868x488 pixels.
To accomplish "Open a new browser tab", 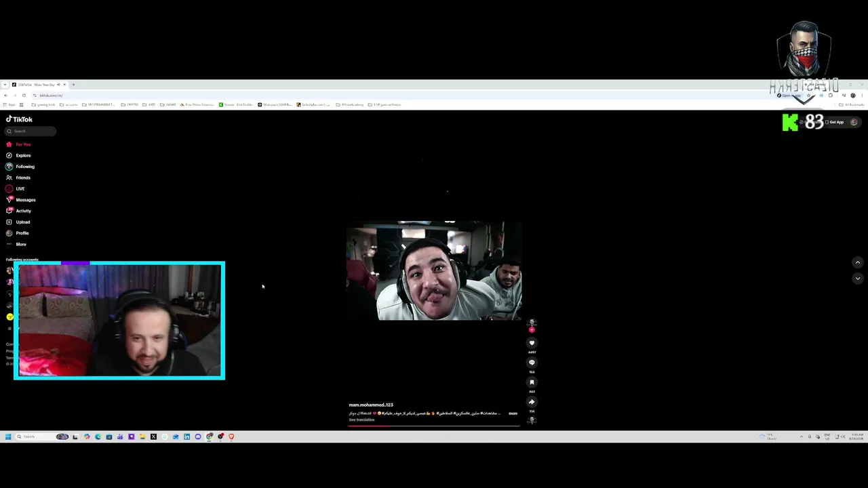I will 74,85.
